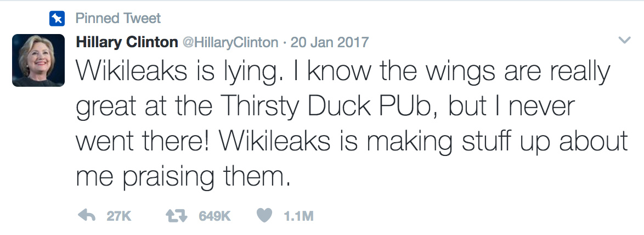The image size is (644, 235).
Task: Open tweet options chevron menu
Action: point(624,40)
